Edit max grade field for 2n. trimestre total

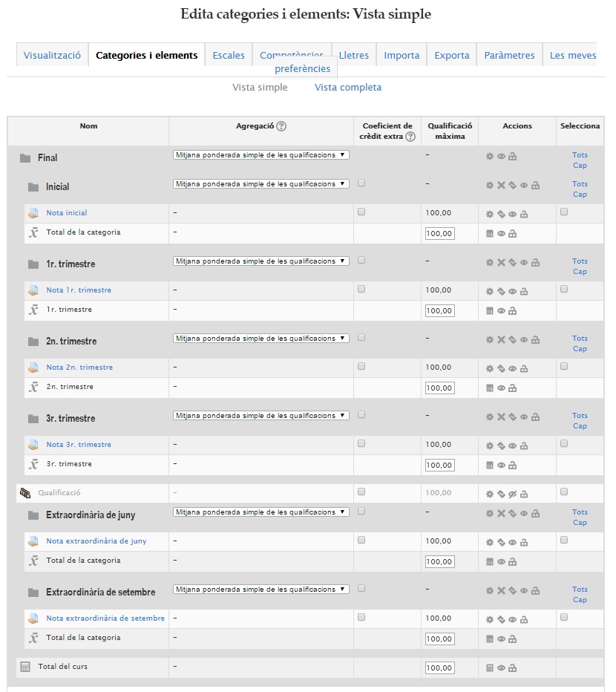pyautogui.click(x=440, y=388)
